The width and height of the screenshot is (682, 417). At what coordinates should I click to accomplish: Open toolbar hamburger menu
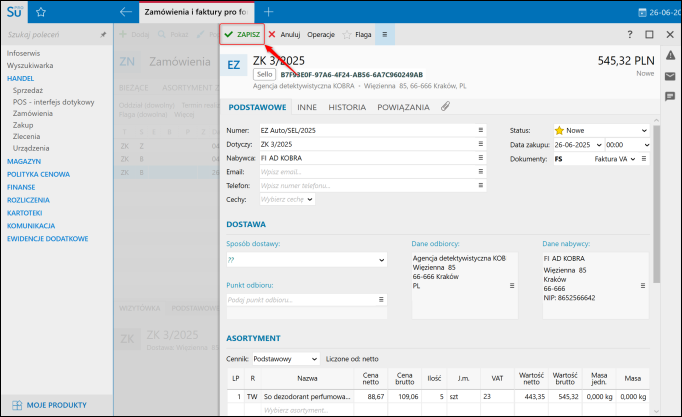pos(384,34)
